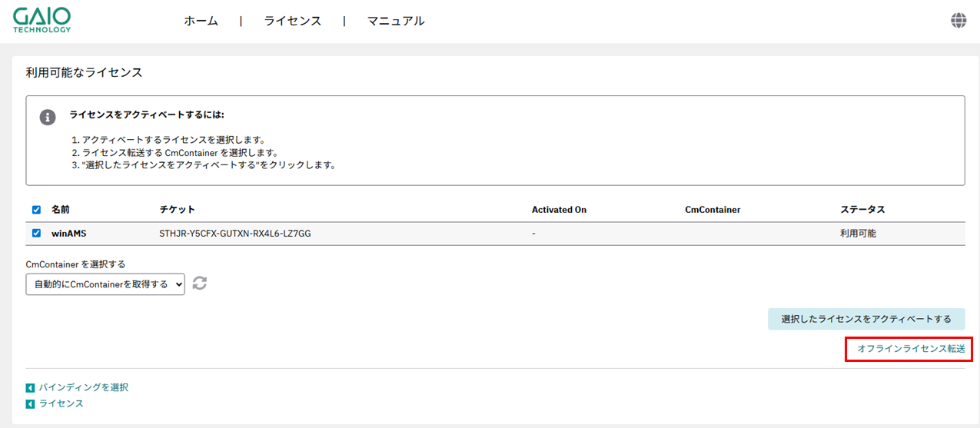
Task: Click the back arrow beside バインディングを選択
Action: coord(30,388)
